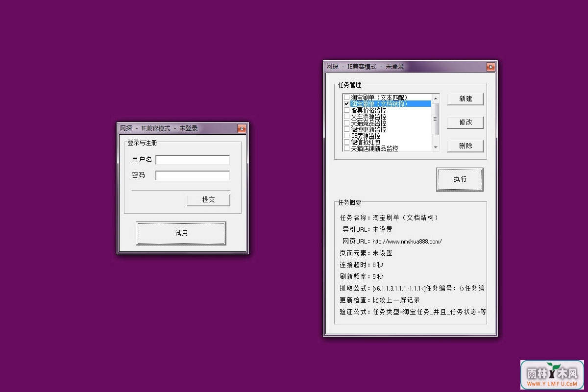Viewport: 588px width, 392px height.
Task: Click the 比较上一屏记录 text
Action: point(396,300)
